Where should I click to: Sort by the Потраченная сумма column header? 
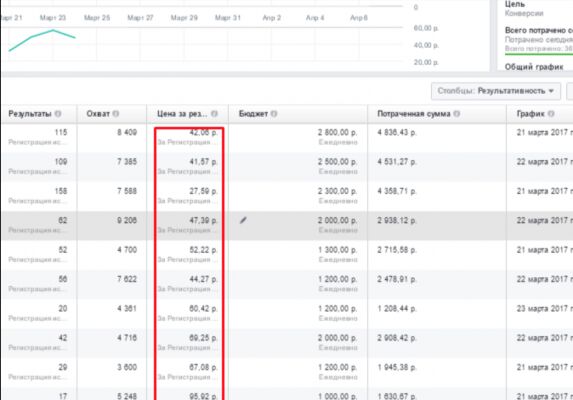coord(414,114)
